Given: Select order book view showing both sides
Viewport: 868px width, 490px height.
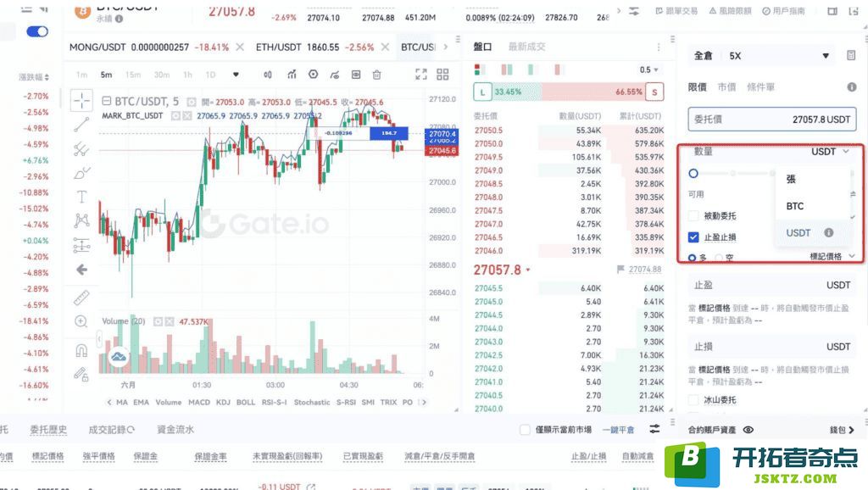Looking at the screenshot, I should 480,70.
